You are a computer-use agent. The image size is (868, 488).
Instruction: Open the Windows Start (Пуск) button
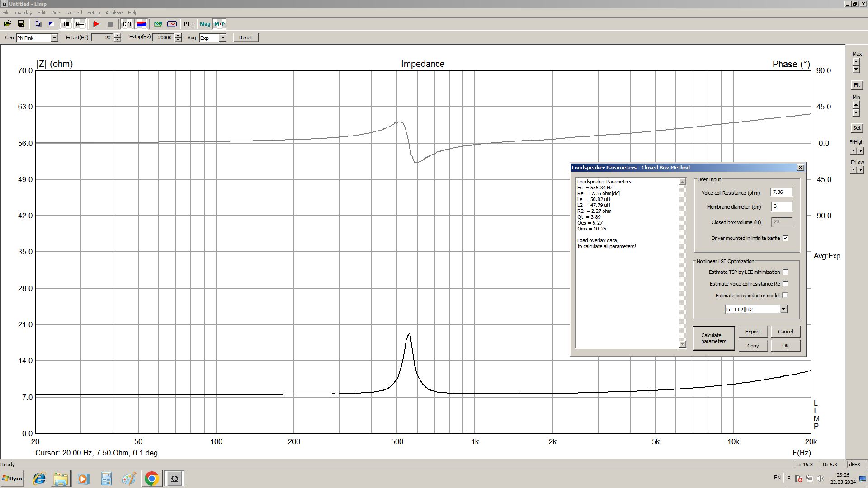[x=12, y=479]
